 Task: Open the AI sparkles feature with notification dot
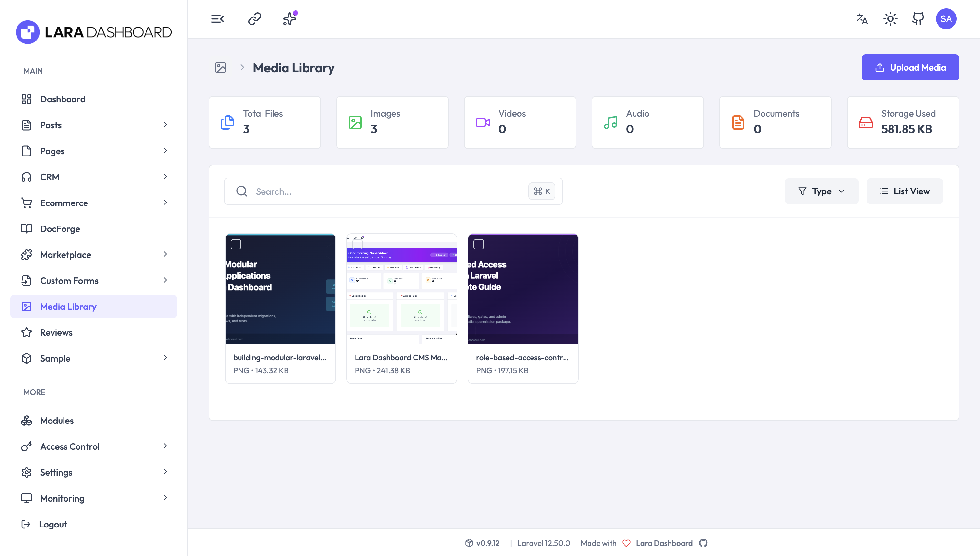289,18
